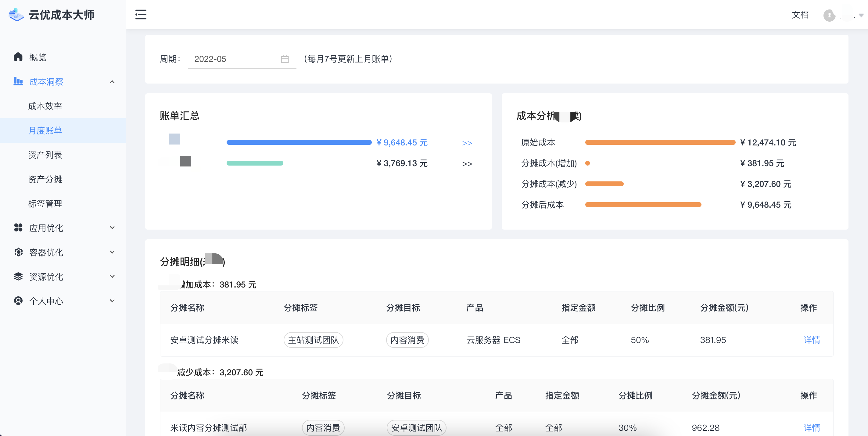Open the 资产分摊 submenu item
The image size is (868, 436).
(63, 179)
